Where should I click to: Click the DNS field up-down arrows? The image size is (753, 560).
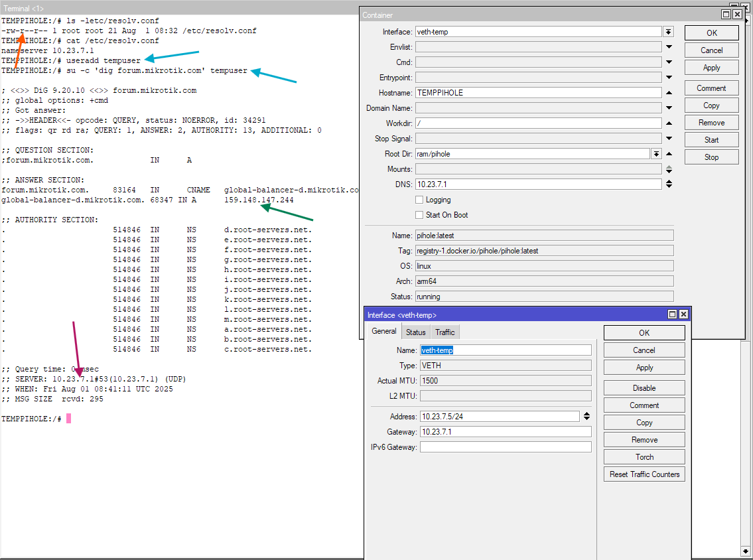pyautogui.click(x=669, y=184)
